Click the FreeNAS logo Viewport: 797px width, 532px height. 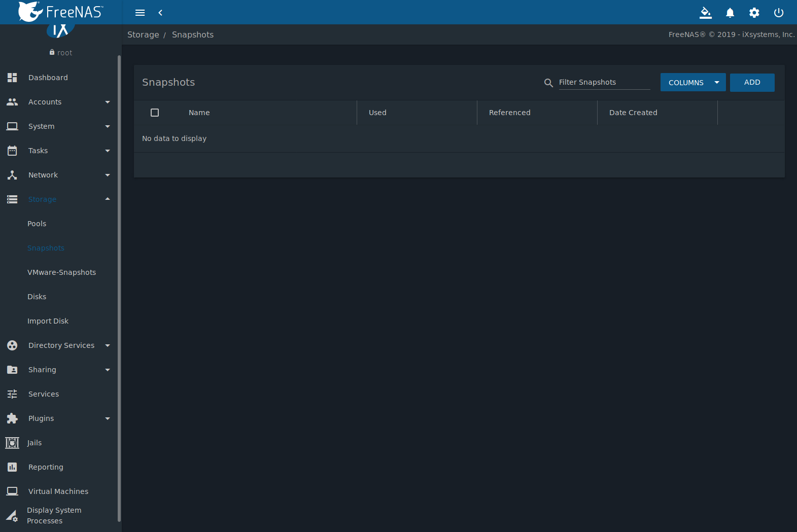click(61, 12)
